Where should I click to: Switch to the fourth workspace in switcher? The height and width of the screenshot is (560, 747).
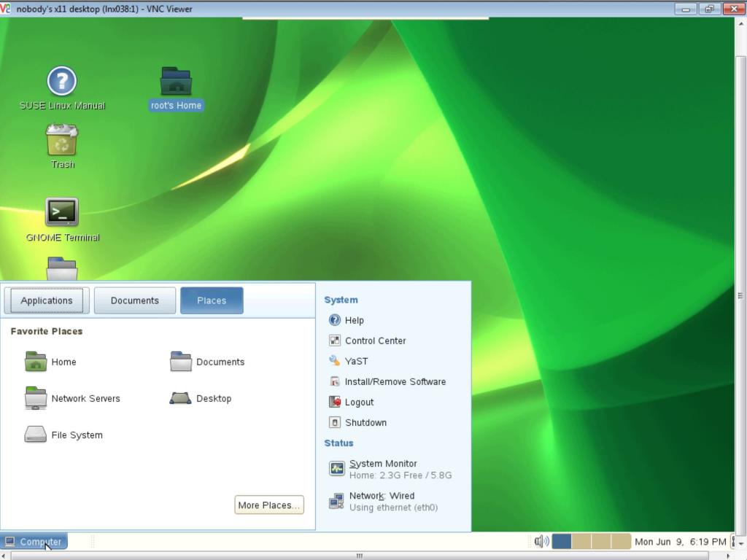pos(622,542)
